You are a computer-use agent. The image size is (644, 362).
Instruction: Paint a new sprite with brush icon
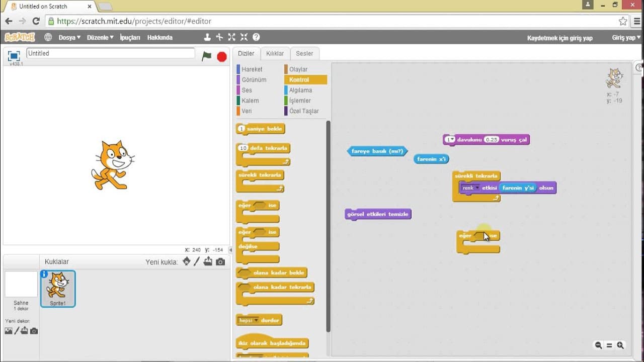[x=197, y=261]
